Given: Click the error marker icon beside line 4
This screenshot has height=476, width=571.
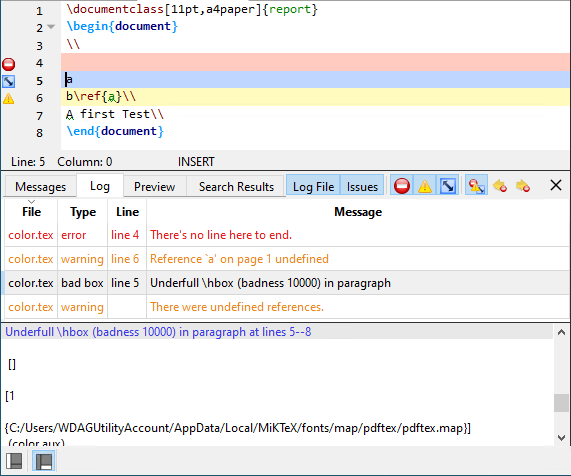Looking at the screenshot, I should click(x=8, y=64).
